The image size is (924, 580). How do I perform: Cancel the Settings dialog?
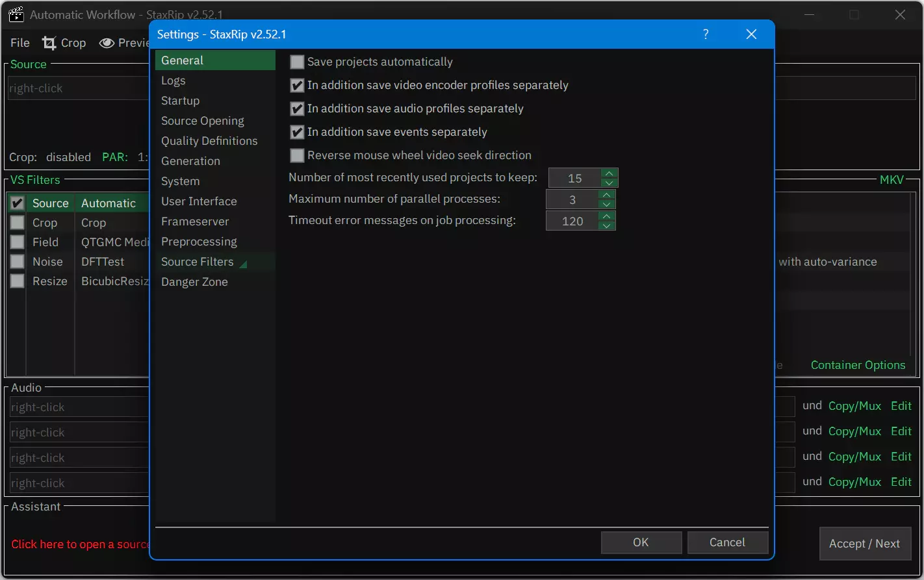727,542
